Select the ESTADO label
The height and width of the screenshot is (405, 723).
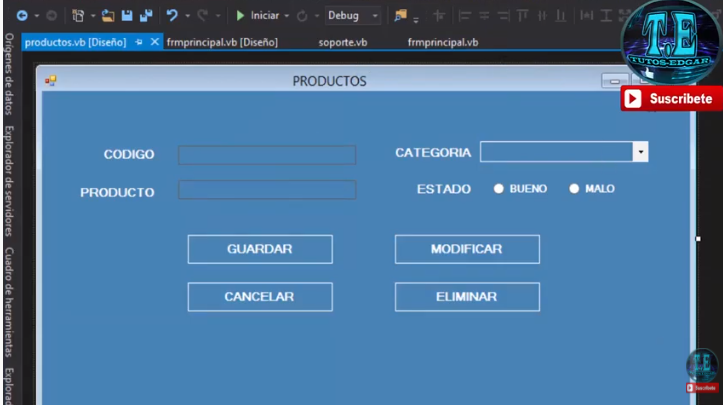click(444, 189)
